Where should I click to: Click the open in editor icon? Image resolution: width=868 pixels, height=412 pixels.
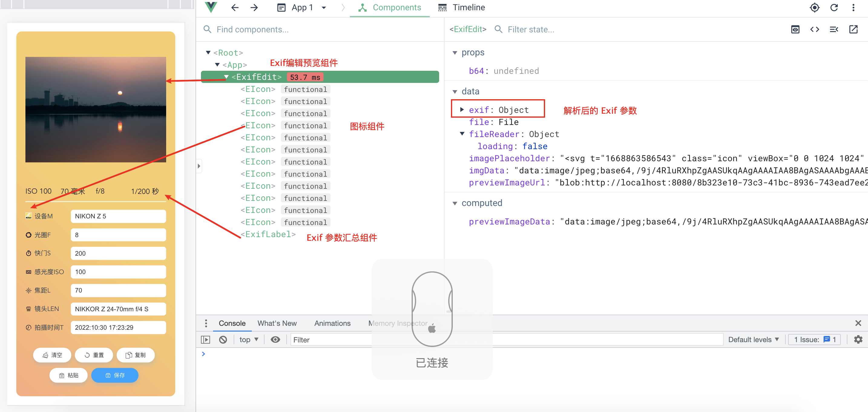pos(853,29)
